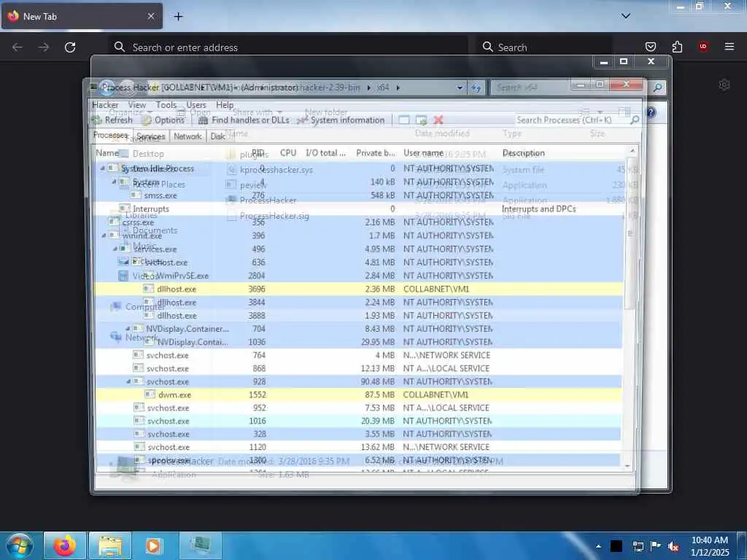Open the Hacker menu
This screenshot has height=560, width=747.
click(105, 105)
